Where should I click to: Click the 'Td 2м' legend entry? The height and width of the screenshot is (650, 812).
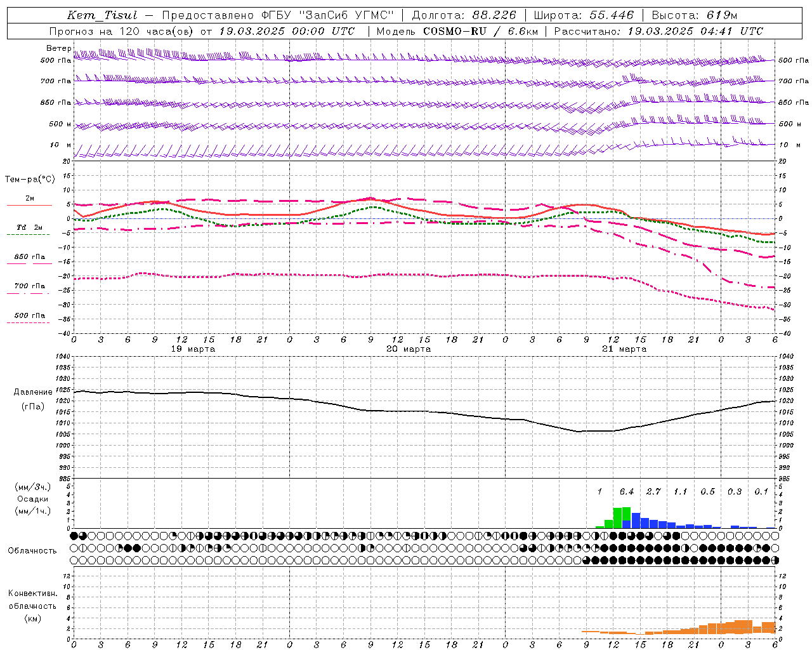(30, 227)
